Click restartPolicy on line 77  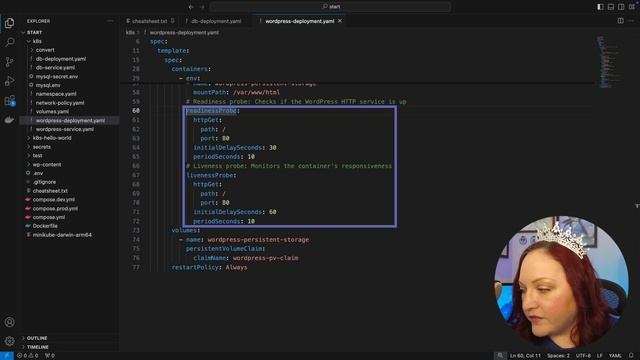pos(195,267)
